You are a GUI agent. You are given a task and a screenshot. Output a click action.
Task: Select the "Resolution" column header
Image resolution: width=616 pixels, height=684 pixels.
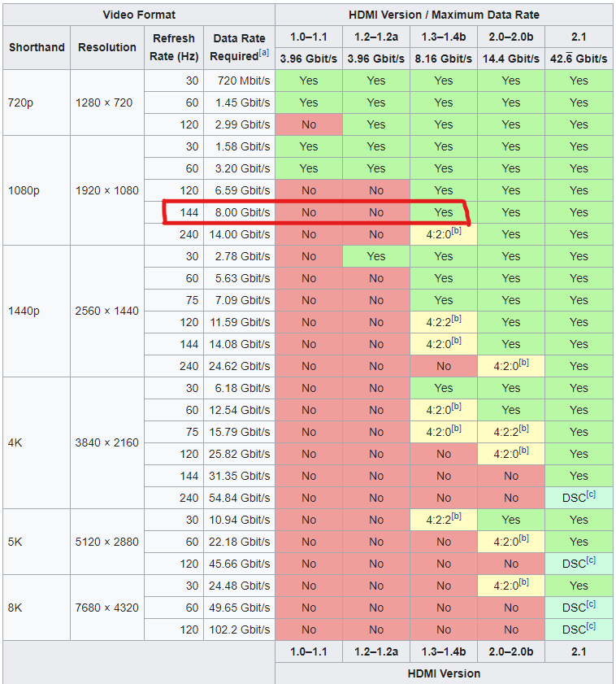click(x=107, y=47)
